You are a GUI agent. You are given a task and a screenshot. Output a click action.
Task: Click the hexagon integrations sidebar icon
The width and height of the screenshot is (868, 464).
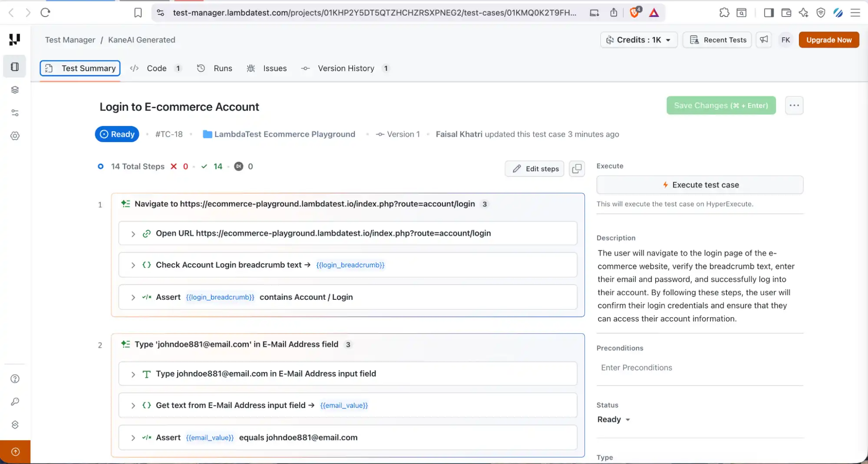coord(15,425)
